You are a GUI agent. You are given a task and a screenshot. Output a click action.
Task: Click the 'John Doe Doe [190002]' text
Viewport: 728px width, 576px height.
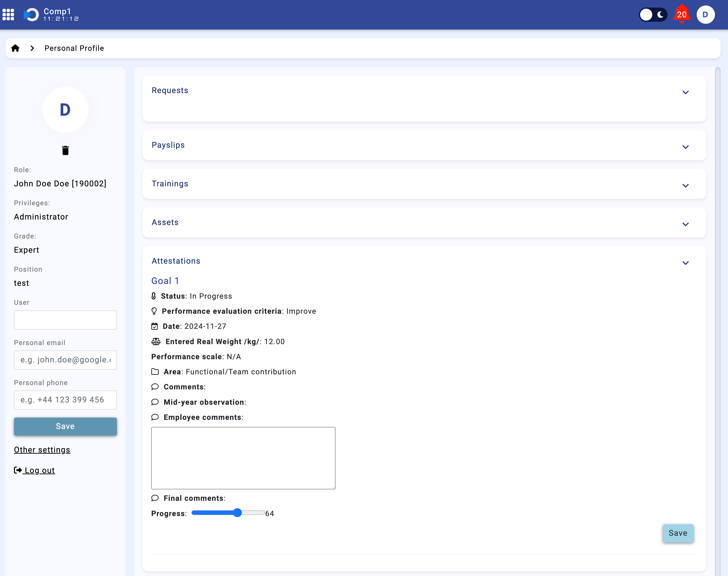point(60,183)
